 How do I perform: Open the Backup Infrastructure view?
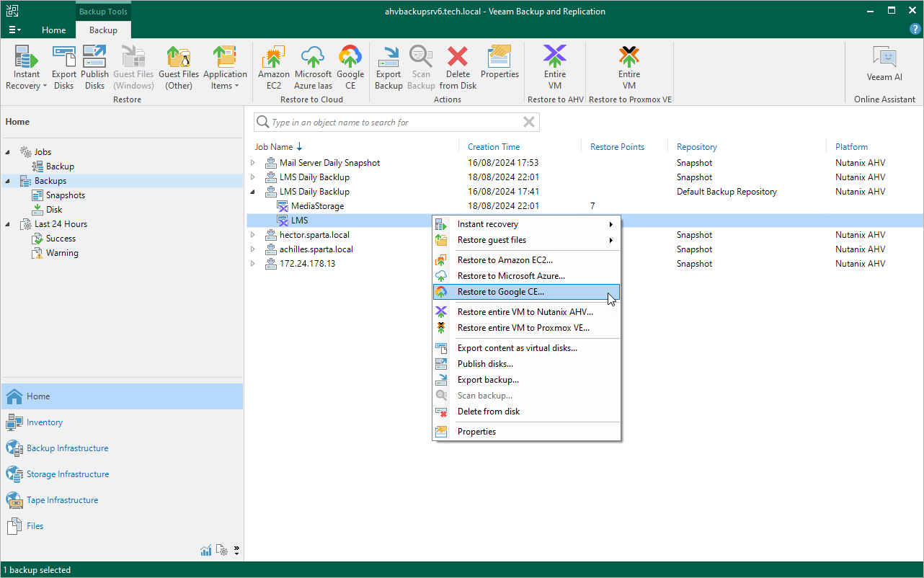pos(67,448)
